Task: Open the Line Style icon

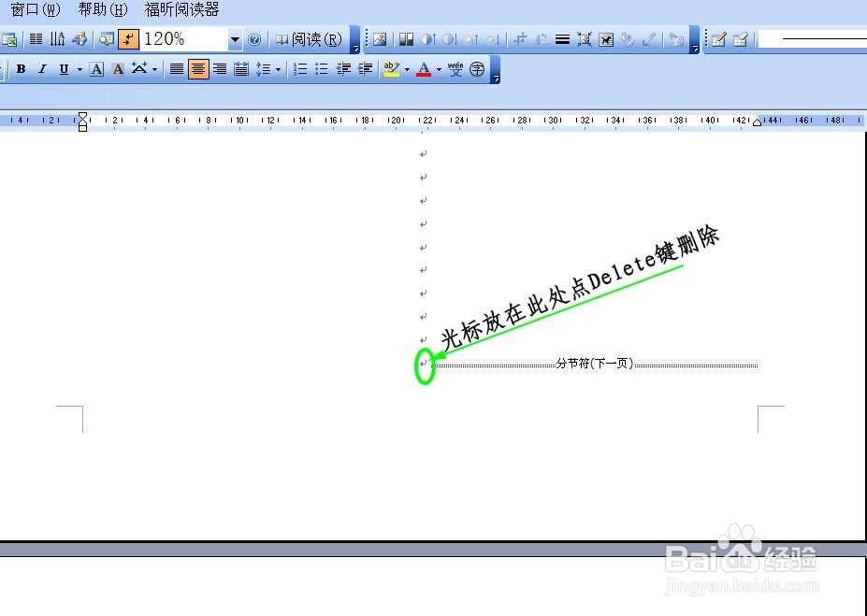Action: coord(563,39)
